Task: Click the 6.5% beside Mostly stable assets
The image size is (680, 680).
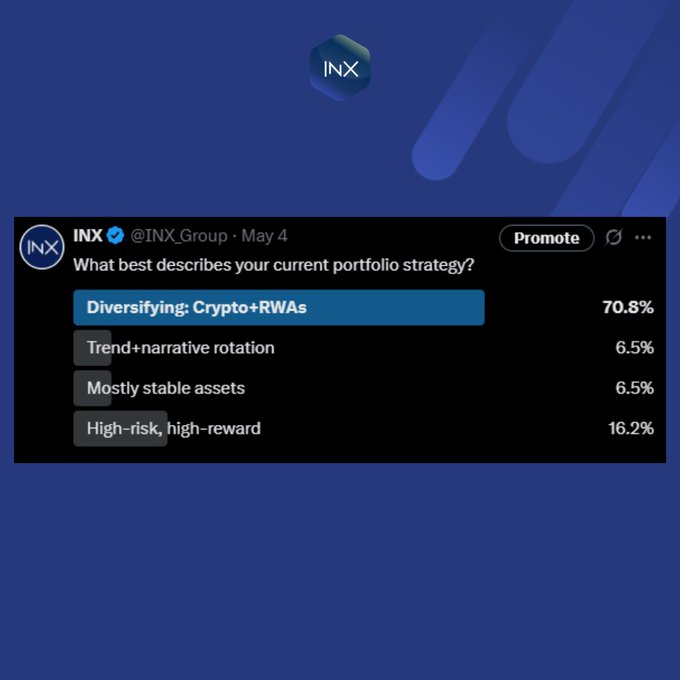Action: [x=634, y=388]
